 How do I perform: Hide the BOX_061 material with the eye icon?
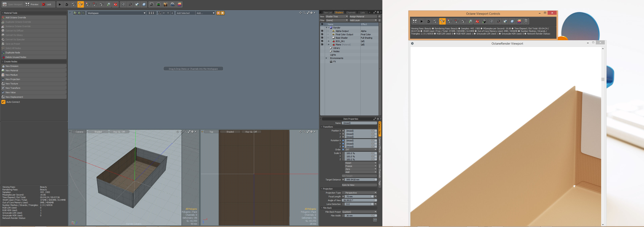point(322,41)
